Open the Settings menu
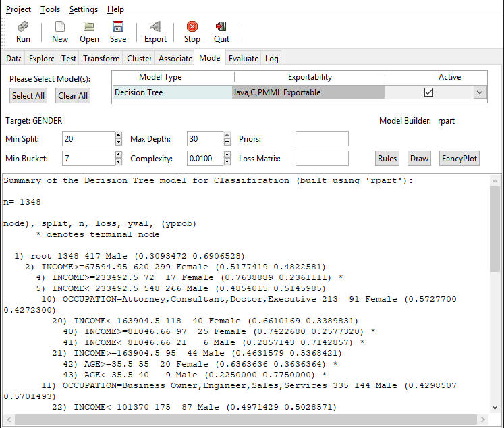The height and width of the screenshot is (428, 504). (x=84, y=9)
